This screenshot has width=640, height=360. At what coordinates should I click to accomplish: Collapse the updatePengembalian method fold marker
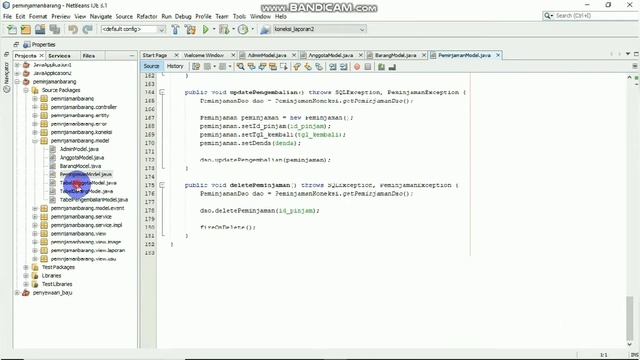coord(162,92)
